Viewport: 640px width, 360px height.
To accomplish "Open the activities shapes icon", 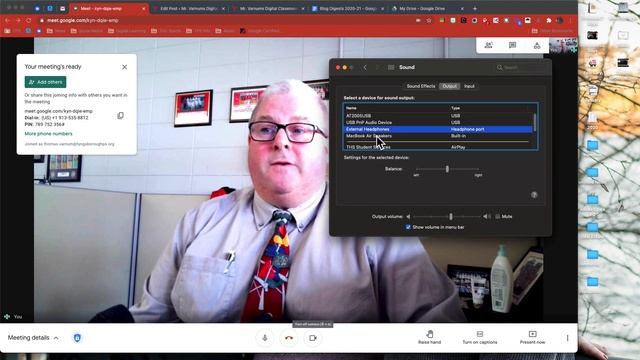I will tap(537, 45).
